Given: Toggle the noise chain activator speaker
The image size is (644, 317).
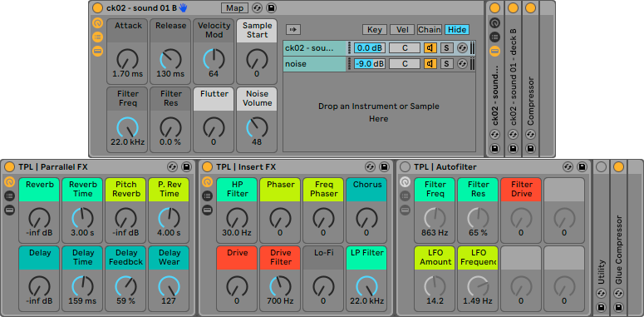Looking at the screenshot, I should [x=430, y=64].
